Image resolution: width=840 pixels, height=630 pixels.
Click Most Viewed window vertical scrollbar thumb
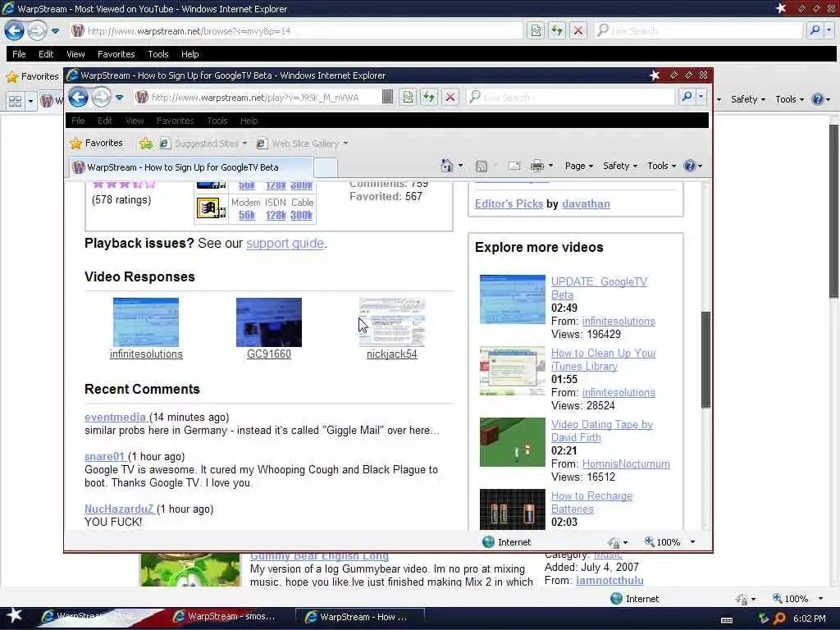pyautogui.click(x=833, y=212)
